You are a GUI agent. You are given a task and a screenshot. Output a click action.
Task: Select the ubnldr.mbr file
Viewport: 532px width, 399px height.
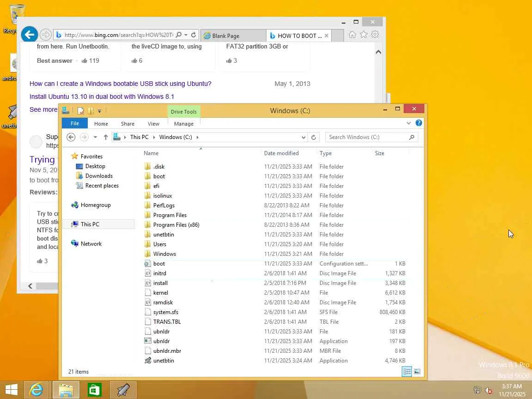click(x=167, y=351)
